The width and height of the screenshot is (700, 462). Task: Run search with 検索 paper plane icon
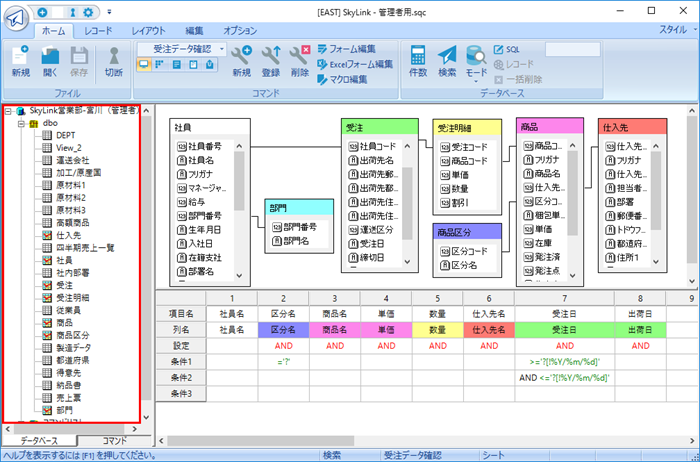[x=447, y=61]
